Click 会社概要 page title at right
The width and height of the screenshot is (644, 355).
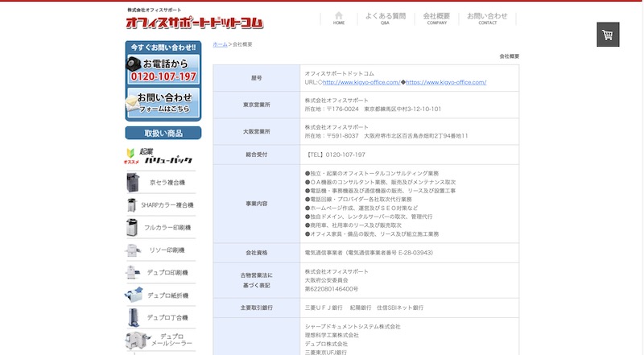(510, 56)
